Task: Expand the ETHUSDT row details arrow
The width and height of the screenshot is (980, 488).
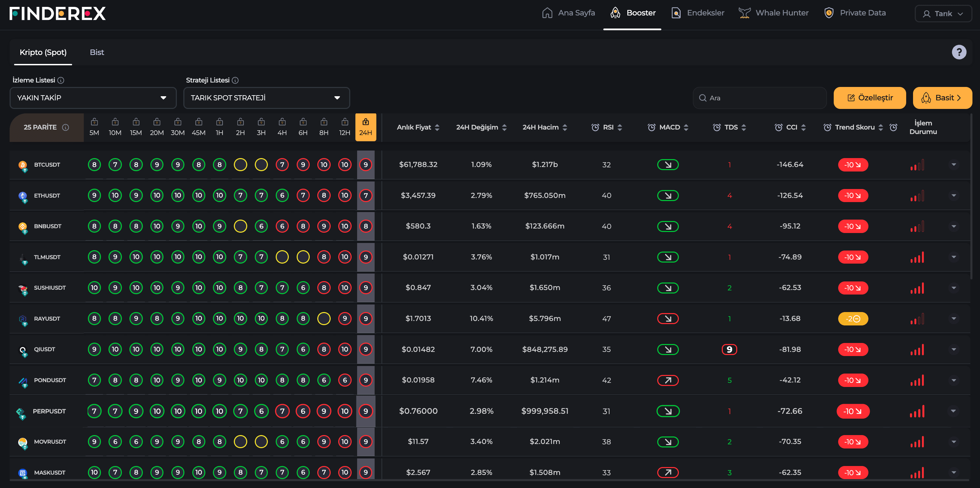Action: pyautogui.click(x=953, y=196)
